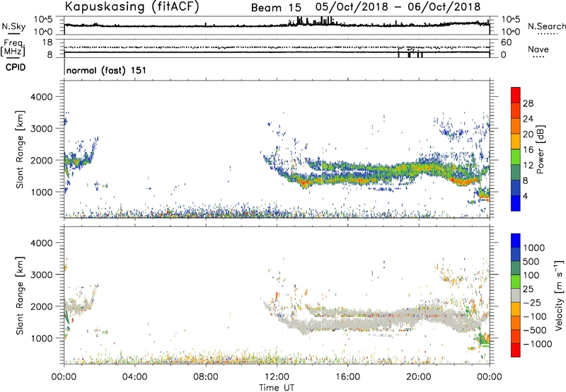Image resolution: width=566 pixels, height=392 pixels.
Task: Click the 'normal (fast) 151' mode text
Action: [x=107, y=70]
